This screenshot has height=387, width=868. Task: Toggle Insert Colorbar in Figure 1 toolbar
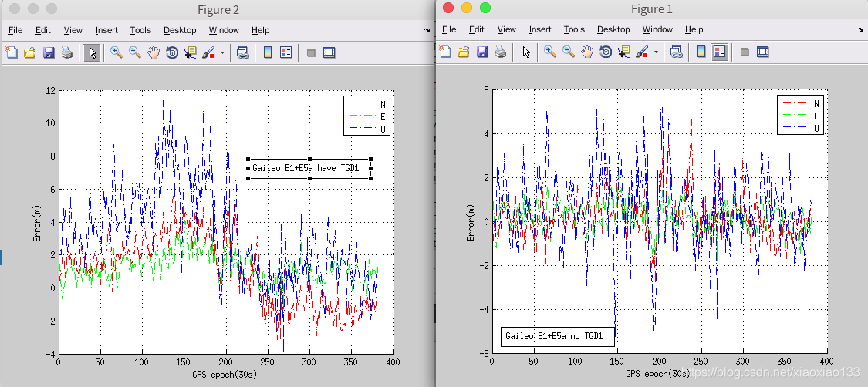(x=701, y=52)
